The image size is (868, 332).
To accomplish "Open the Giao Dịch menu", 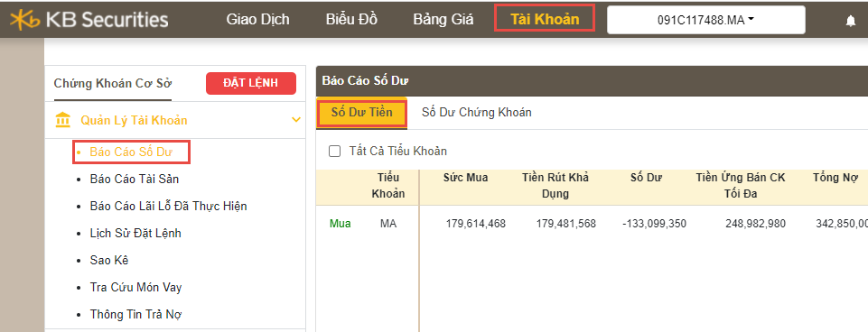I will (x=258, y=19).
